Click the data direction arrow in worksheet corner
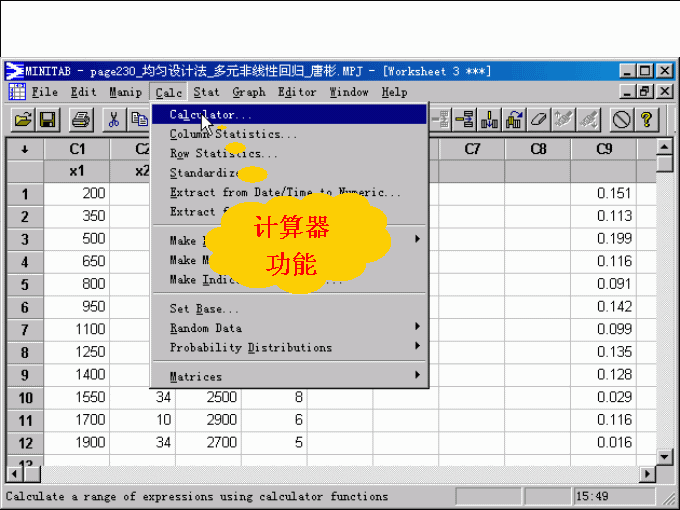 [24, 150]
